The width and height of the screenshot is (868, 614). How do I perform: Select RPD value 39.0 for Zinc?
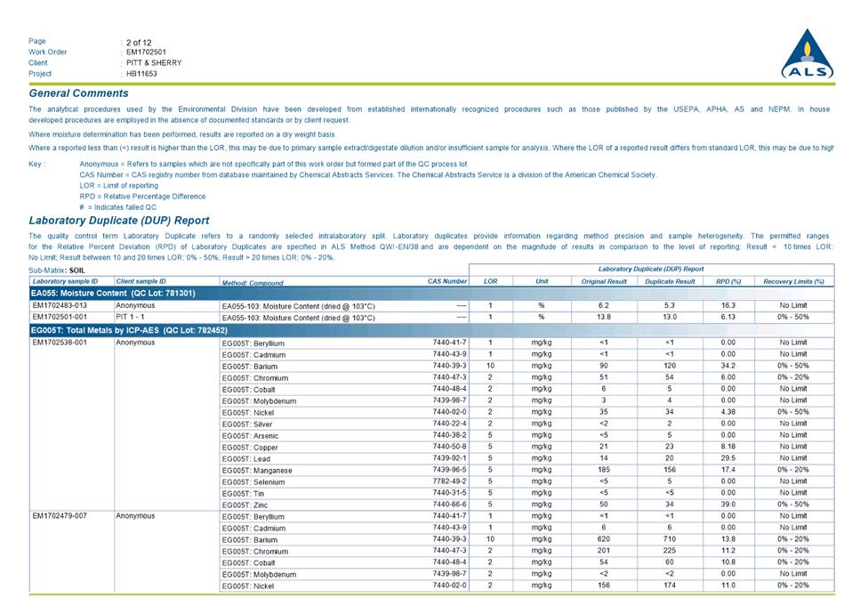coord(728,504)
